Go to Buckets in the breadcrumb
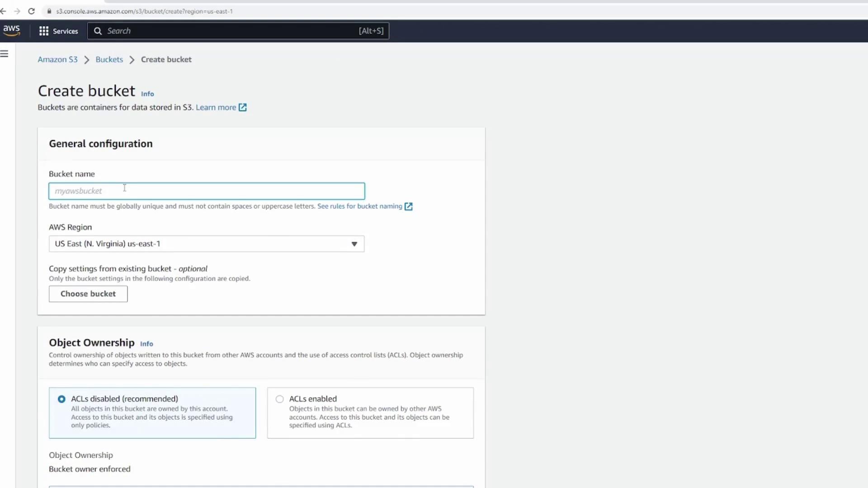The image size is (868, 488). [x=109, y=60]
